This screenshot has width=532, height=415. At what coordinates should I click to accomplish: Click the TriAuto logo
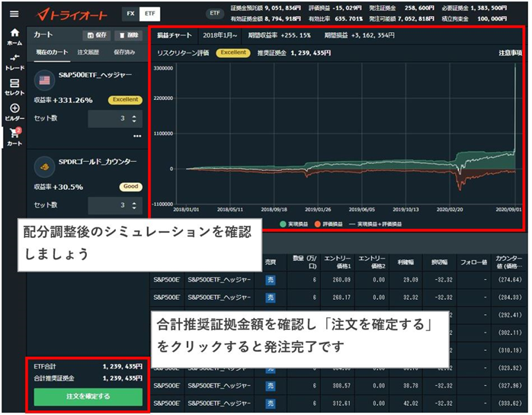pos(72,14)
